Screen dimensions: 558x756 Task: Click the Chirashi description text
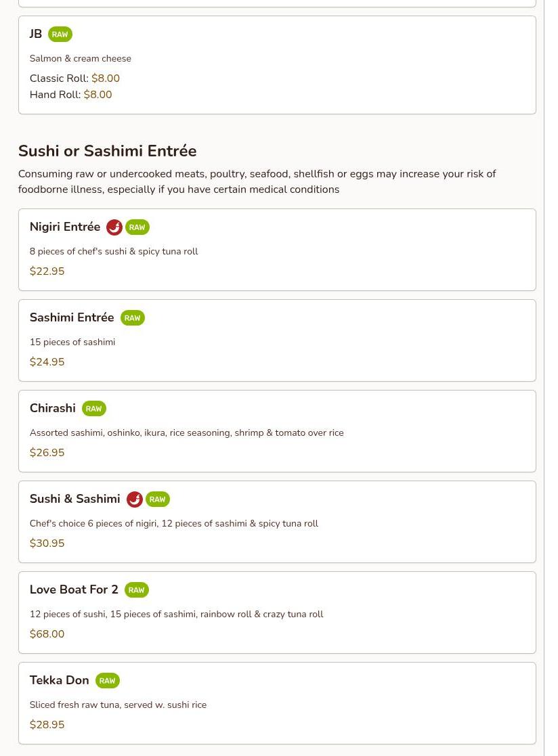click(187, 432)
